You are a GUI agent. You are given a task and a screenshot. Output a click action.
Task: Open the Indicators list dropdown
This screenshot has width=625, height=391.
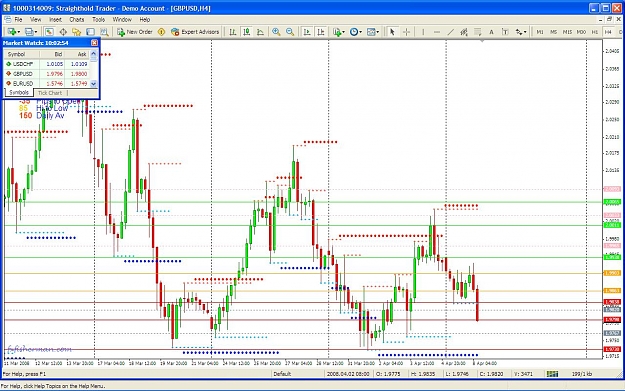pos(339,32)
